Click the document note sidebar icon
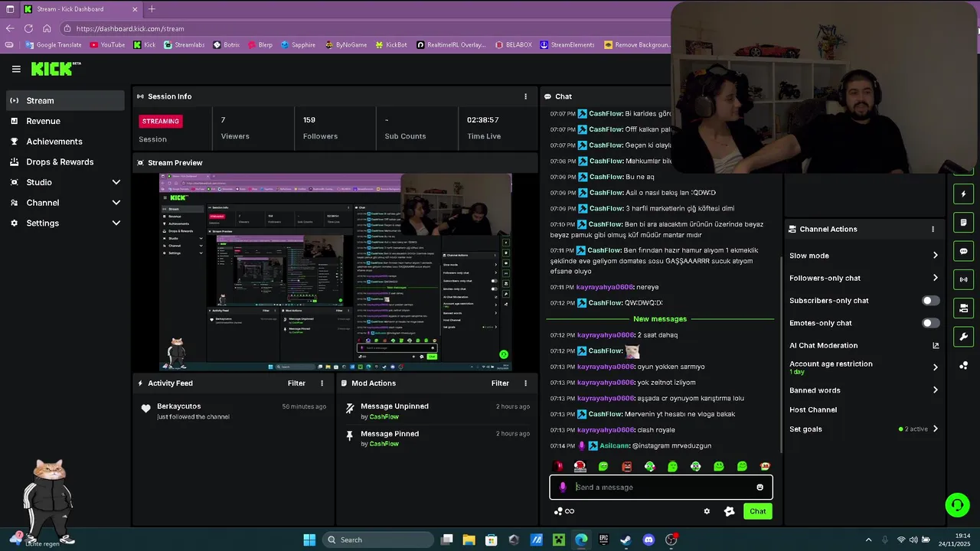The height and width of the screenshot is (551, 980). pyautogui.click(x=963, y=223)
